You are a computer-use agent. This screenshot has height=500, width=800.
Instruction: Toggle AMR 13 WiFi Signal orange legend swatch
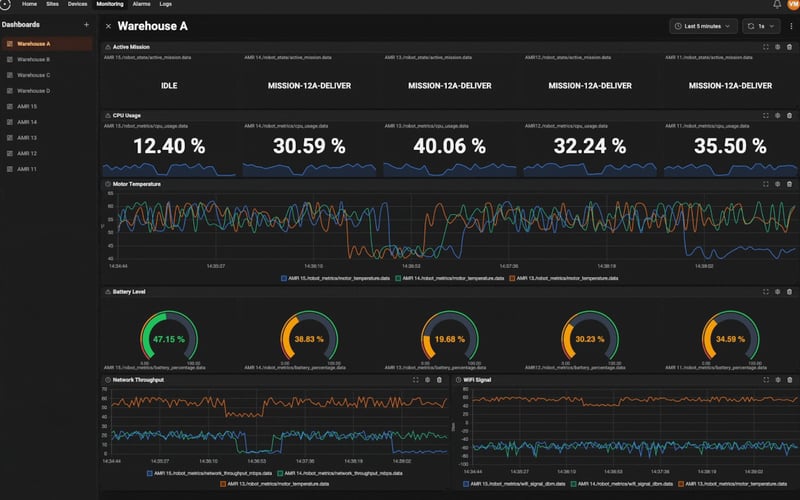681,484
